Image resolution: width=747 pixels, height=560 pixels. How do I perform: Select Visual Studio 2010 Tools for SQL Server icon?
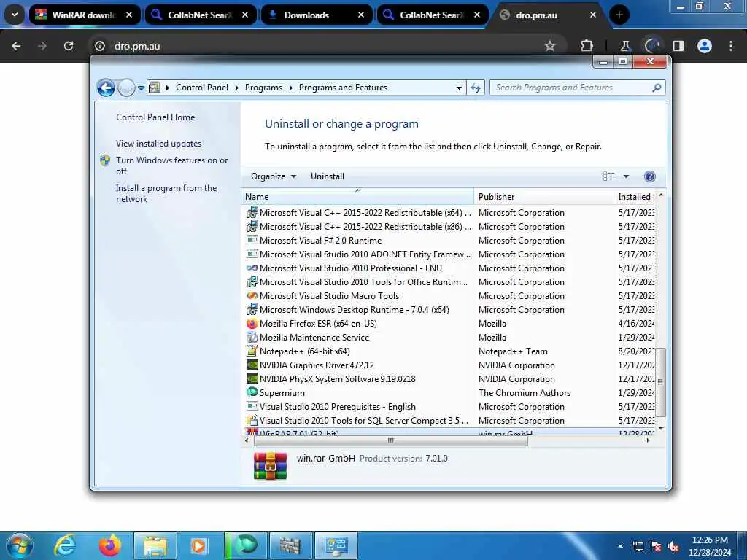(252, 421)
